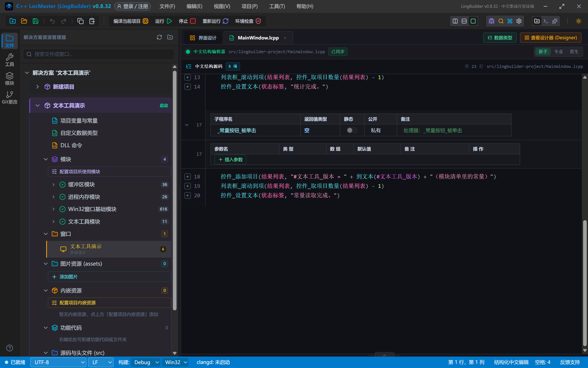Collapse the 文本工具演示 project node

click(x=37, y=105)
